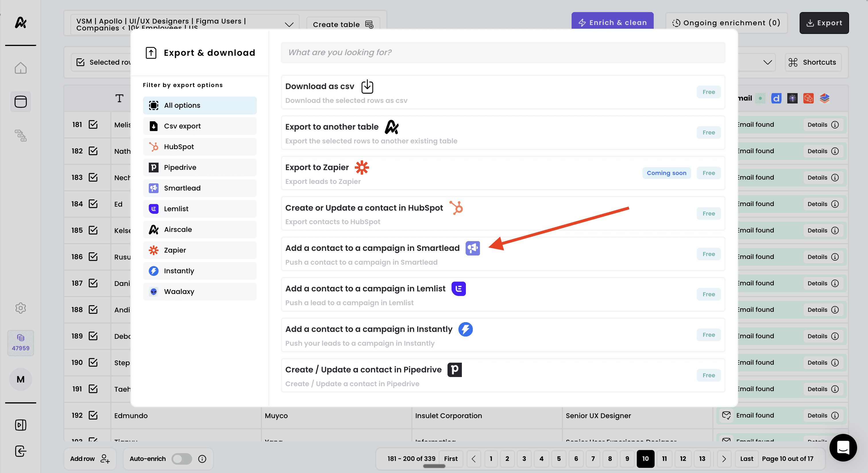The height and width of the screenshot is (473, 868).
Task: Click the Enrich & clean button
Action: coord(612,22)
